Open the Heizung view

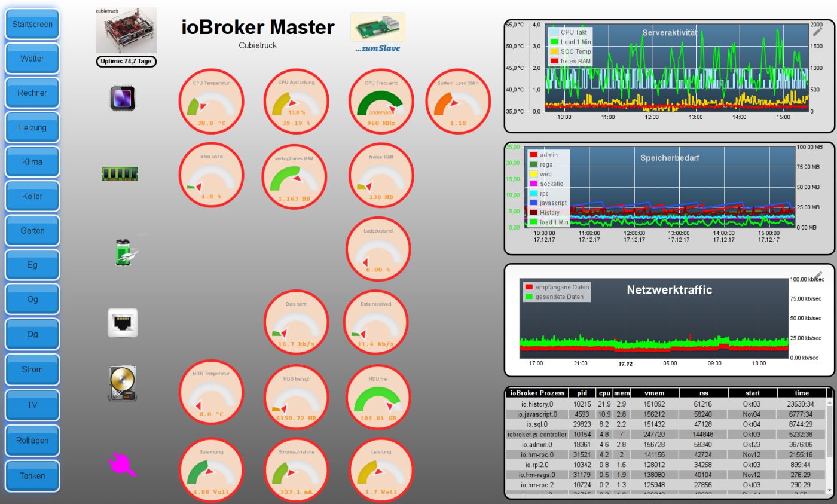click(x=32, y=127)
